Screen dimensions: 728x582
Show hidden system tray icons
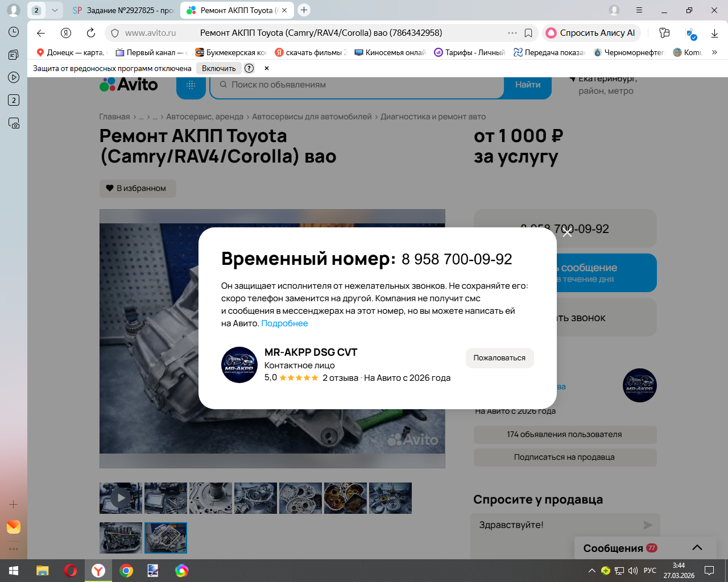click(x=591, y=571)
